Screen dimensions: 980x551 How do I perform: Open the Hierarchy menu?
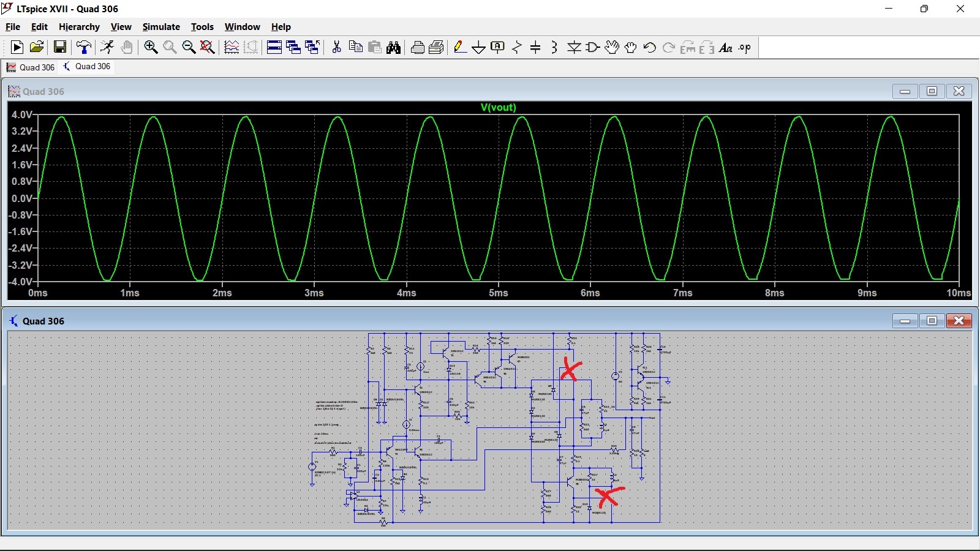point(79,27)
